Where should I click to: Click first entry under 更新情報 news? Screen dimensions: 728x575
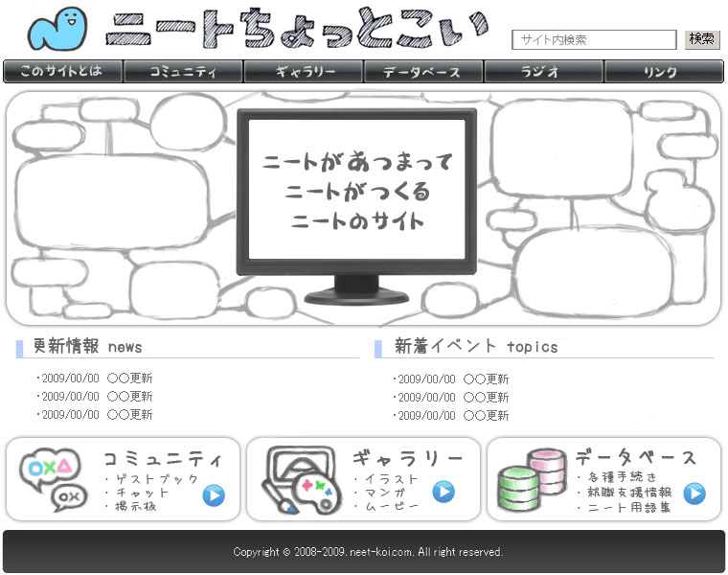95,379
